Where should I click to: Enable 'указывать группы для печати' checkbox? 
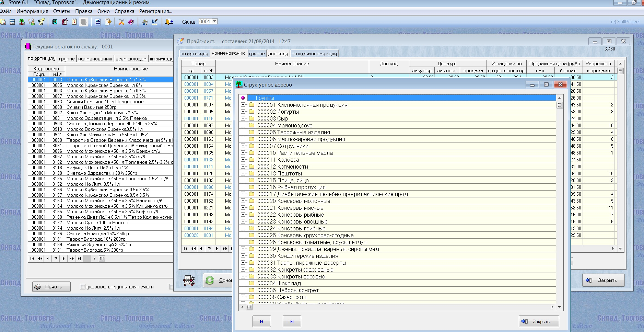coord(83,287)
